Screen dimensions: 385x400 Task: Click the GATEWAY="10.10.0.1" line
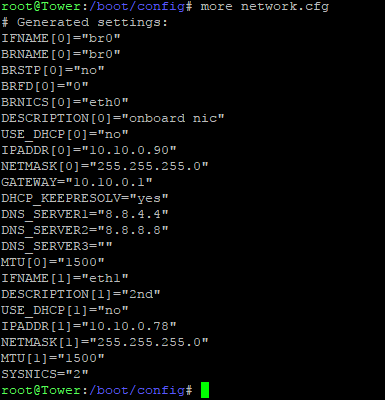(77, 182)
